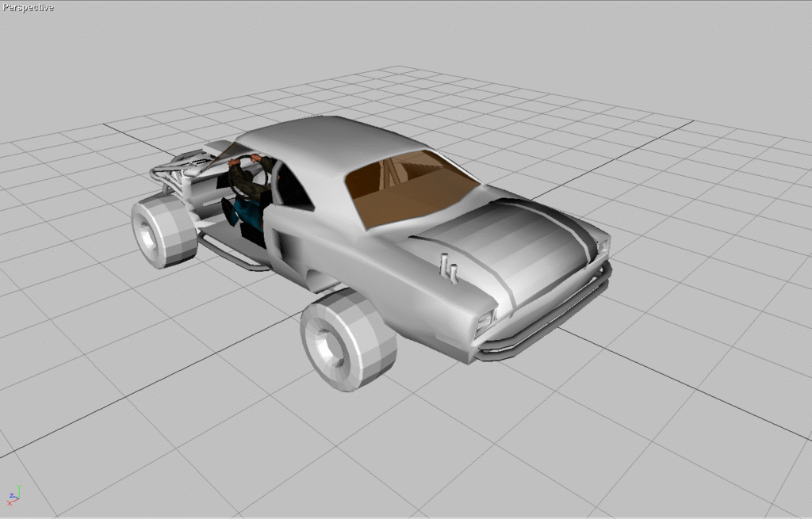812x519 pixels.
Task: Select the car's rear left wheel
Action: point(347,338)
